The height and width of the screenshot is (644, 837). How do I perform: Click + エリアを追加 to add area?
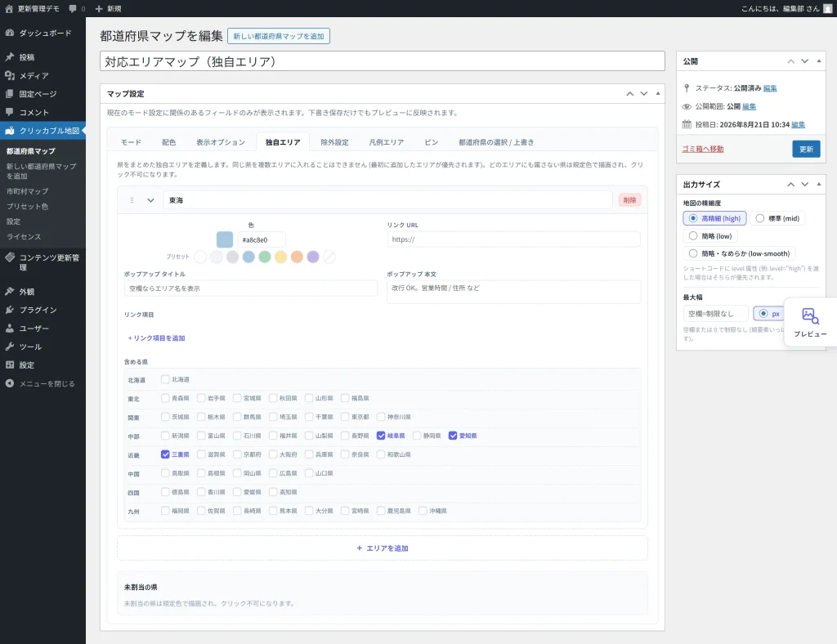383,548
